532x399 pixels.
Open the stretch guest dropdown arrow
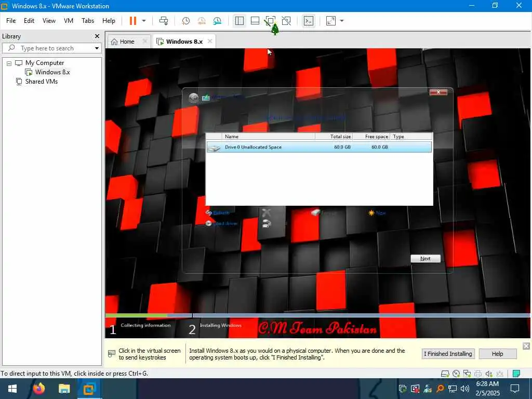pos(342,21)
